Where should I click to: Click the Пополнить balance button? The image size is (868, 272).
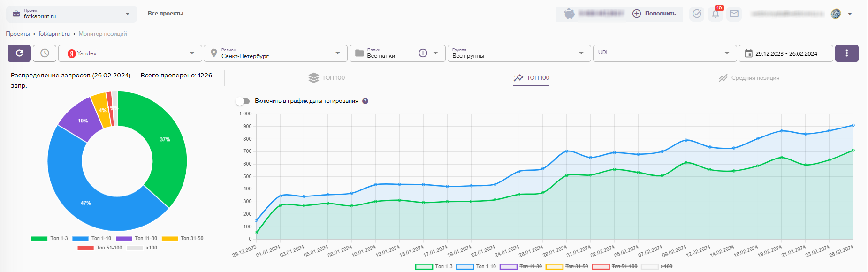click(x=654, y=14)
